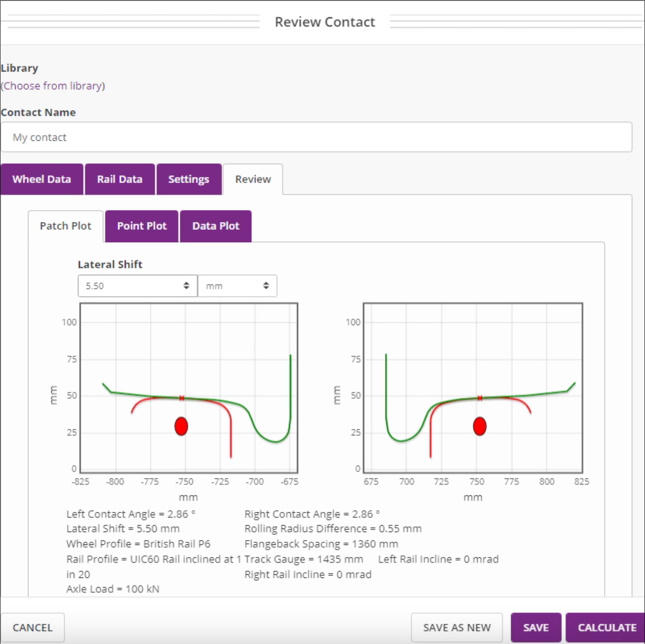Screen dimensions: 645x644
Task: Click the contact point marker on right rail
Action: pyautogui.click(x=480, y=398)
